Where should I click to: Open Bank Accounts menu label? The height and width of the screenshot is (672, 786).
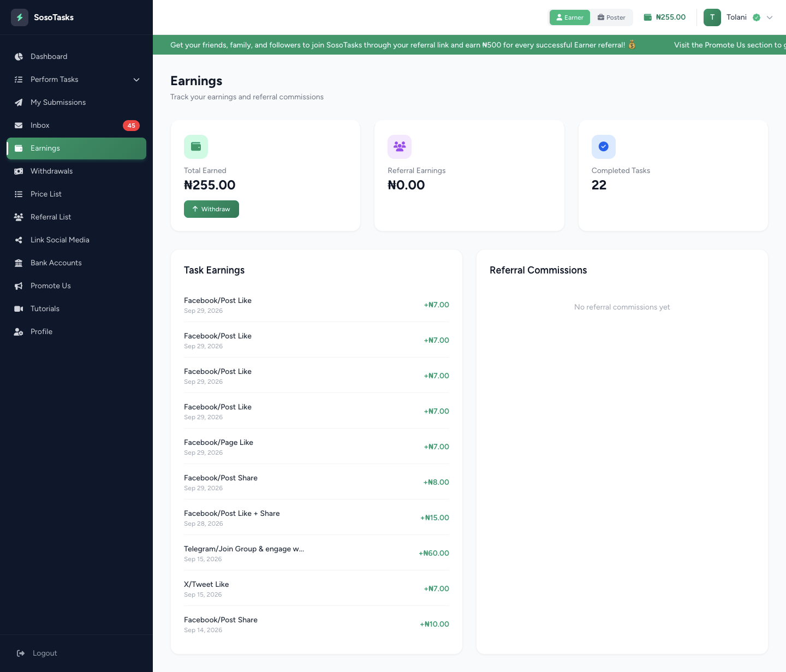pos(56,263)
